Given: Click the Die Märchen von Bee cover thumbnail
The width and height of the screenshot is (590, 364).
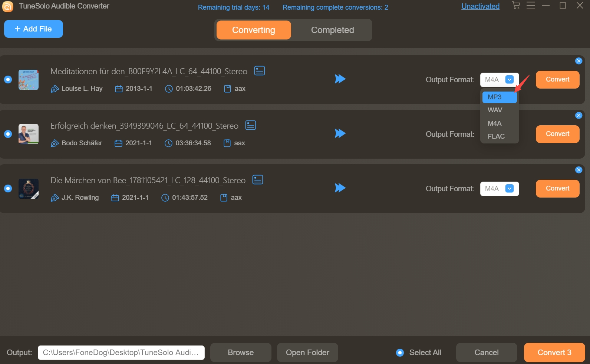Looking at the screenshot, I should click(x=29, y=189).
